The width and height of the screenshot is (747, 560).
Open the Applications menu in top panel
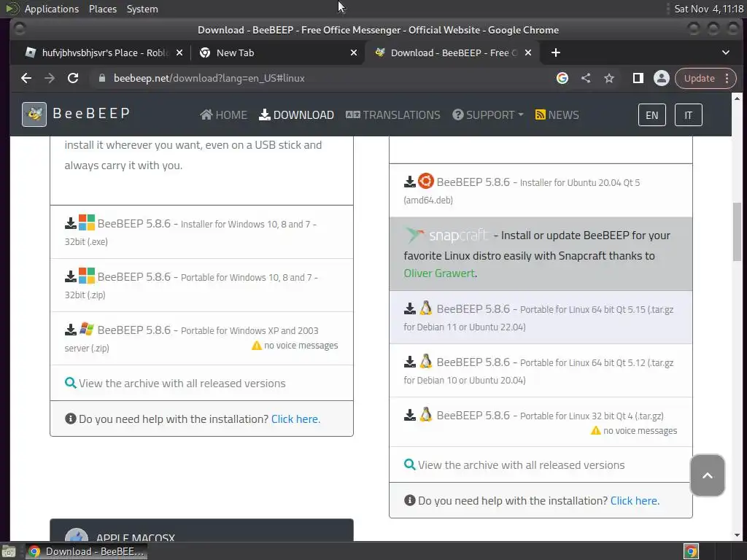(x=52, y=9)
